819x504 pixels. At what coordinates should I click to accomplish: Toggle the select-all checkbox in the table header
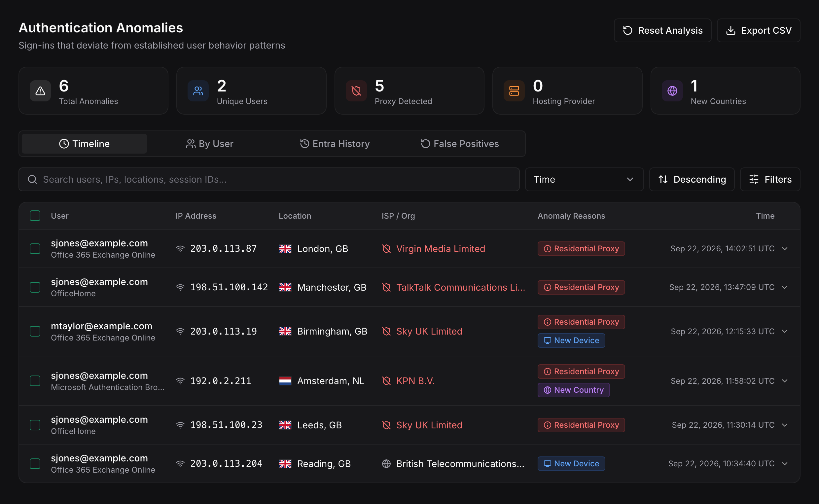click(x=35, y=216)
